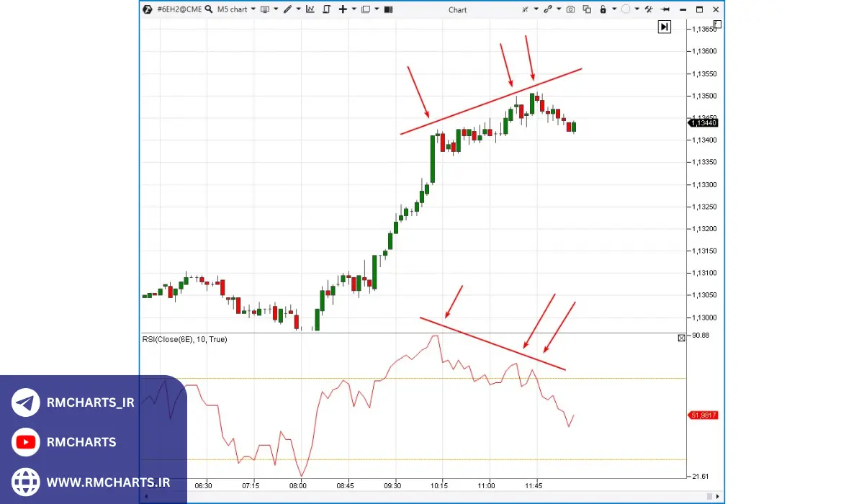
Task: Click the plus crosshair tool icon
Action: tap(343, 9)
